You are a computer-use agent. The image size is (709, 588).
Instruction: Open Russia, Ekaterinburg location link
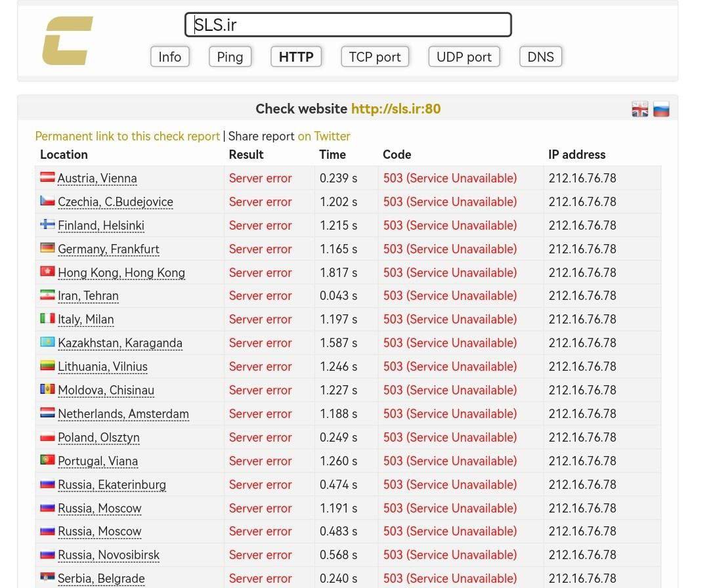(112, 484)
